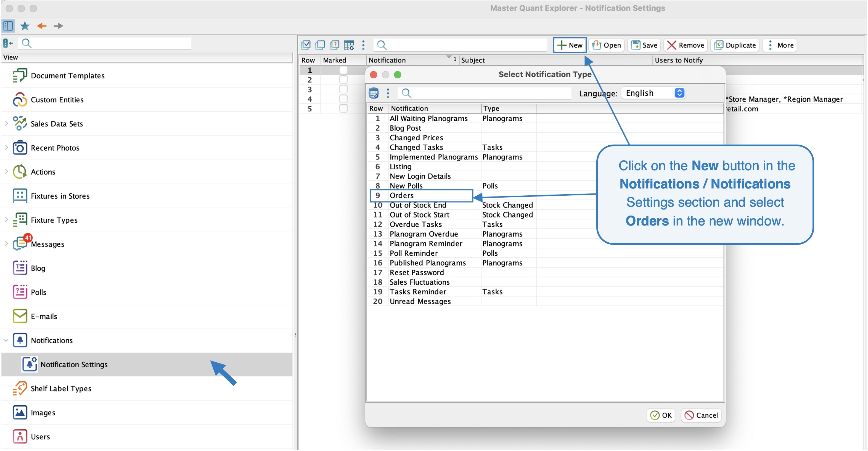This screenshot has width=868, height=451.
Task: Select Unread Messages row
Action: 545,301
